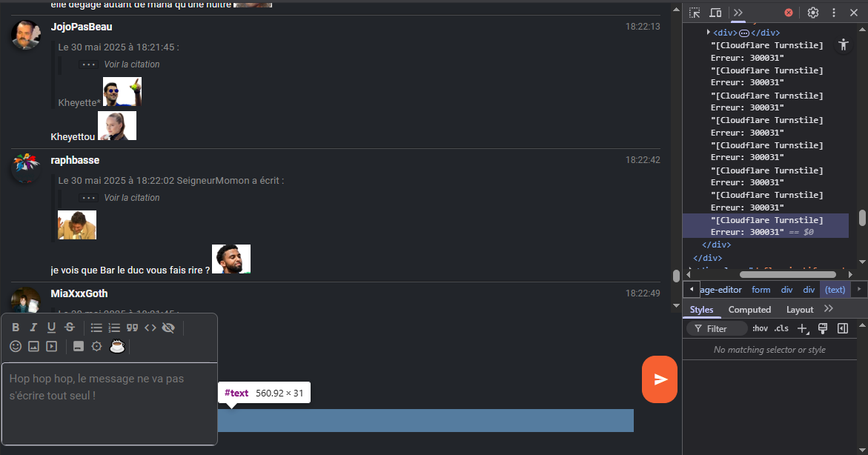
Task: Click the form breadcrumb in DevTools
Action: point(761,290)
